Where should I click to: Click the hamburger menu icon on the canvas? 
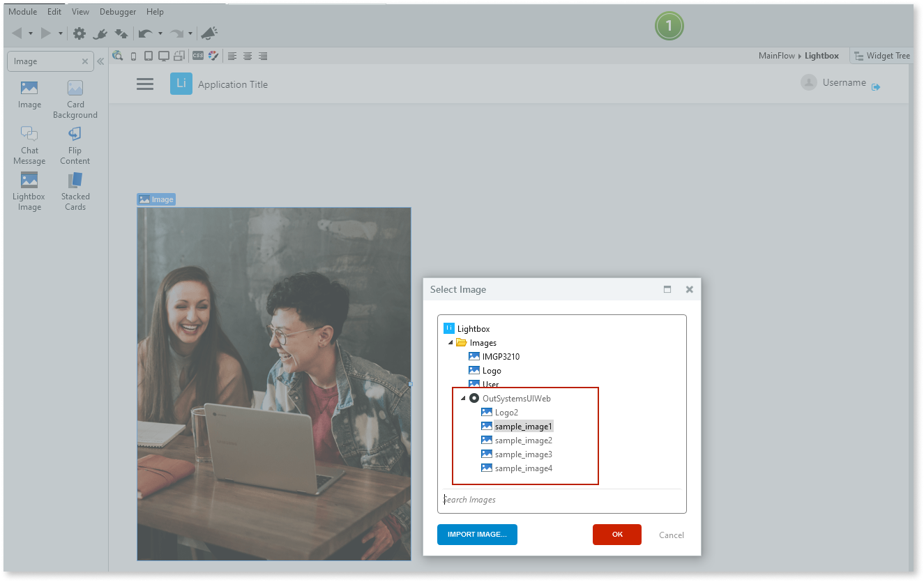(x=145, y=84)
